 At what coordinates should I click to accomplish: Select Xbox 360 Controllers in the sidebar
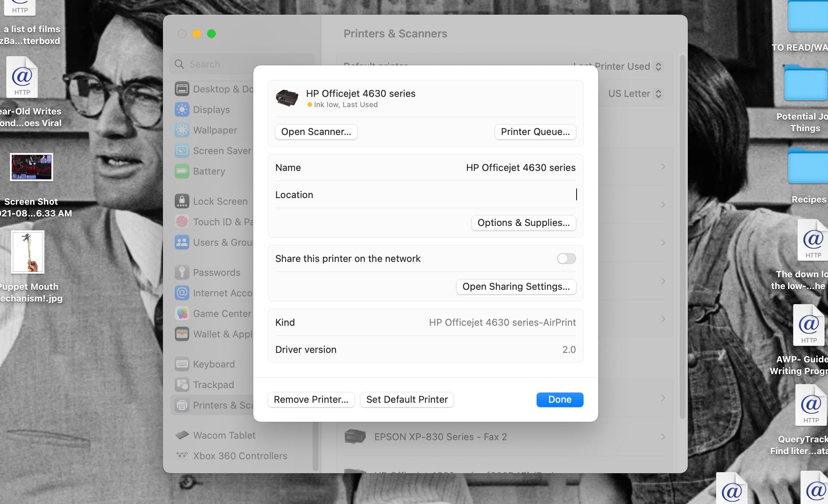pyautogui.click(x=240, y=456)
